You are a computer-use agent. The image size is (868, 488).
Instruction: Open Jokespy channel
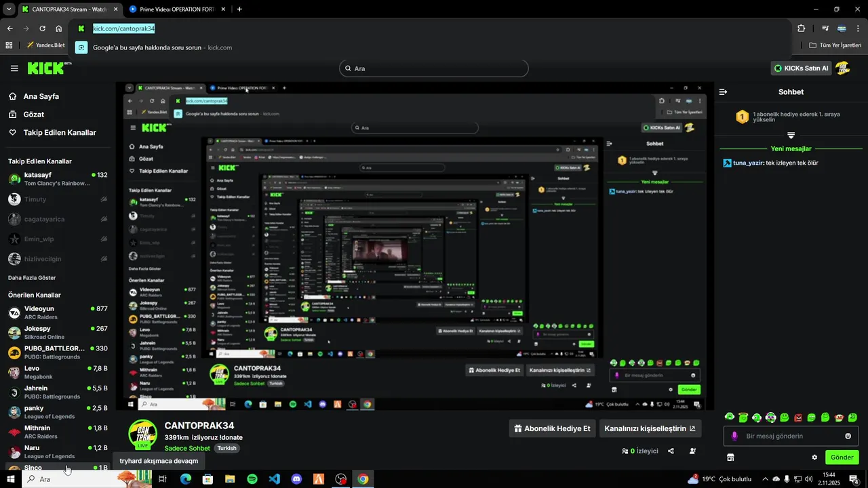[x=58, y=332]
